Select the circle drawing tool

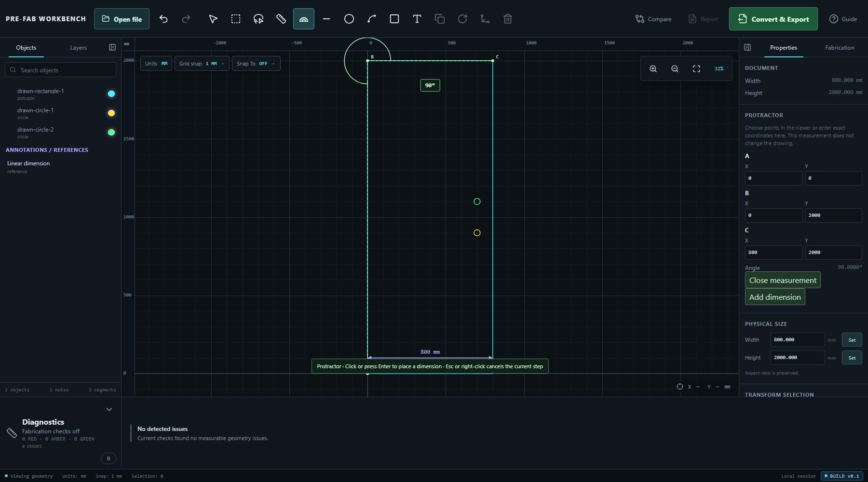[349, 19]
